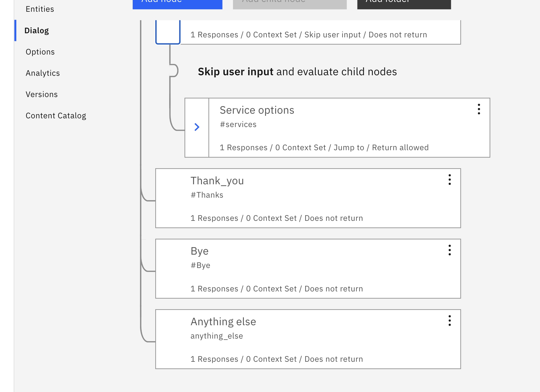Open the Options section
This screenshot has width=540, height=392.
[40, 52]
